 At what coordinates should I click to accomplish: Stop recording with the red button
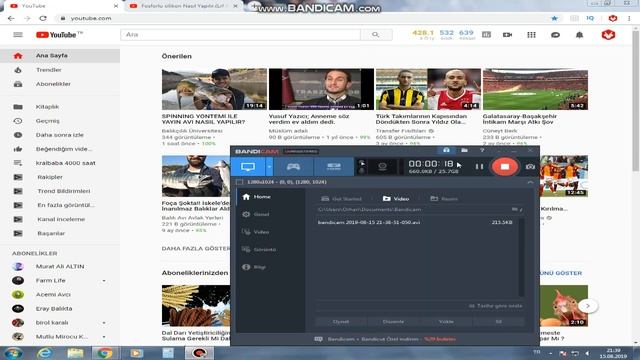tap(505, 167)
